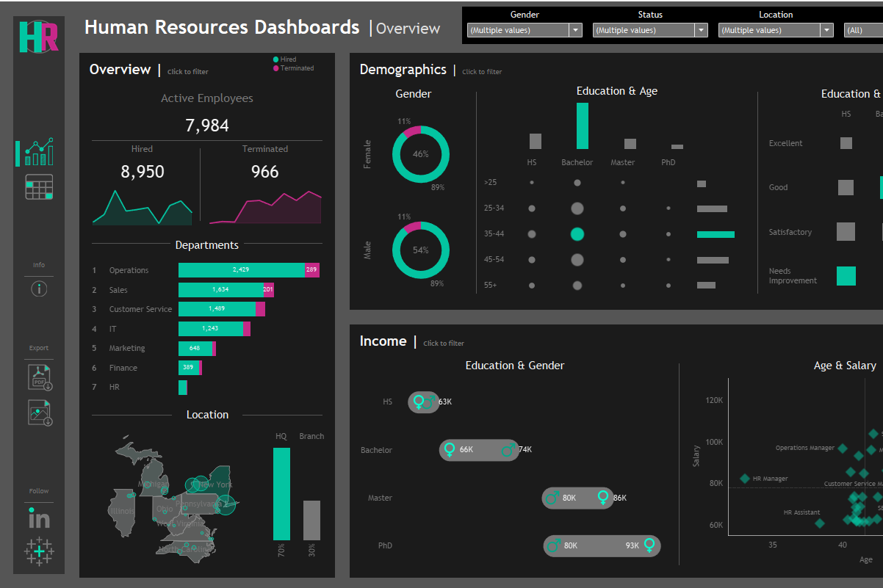Follow on LinkedIn icon
The height and width of the screenshot is (588, 883).
coord(39,517)
